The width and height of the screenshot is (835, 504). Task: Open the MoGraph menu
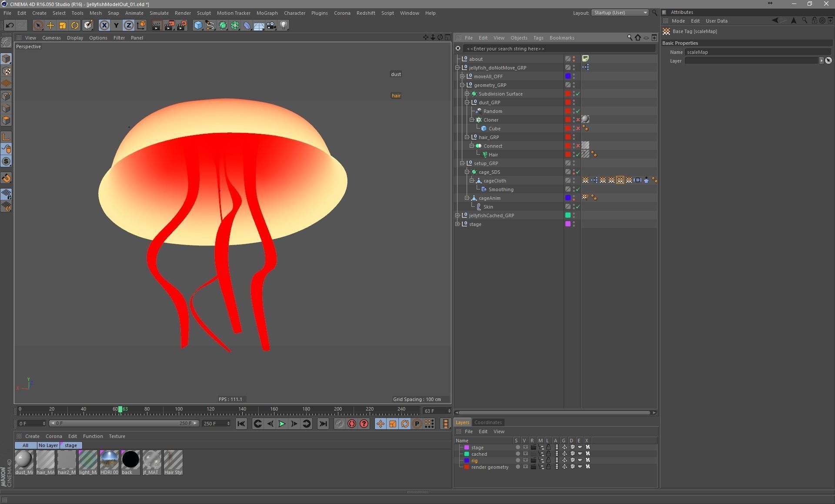[267, 13]
